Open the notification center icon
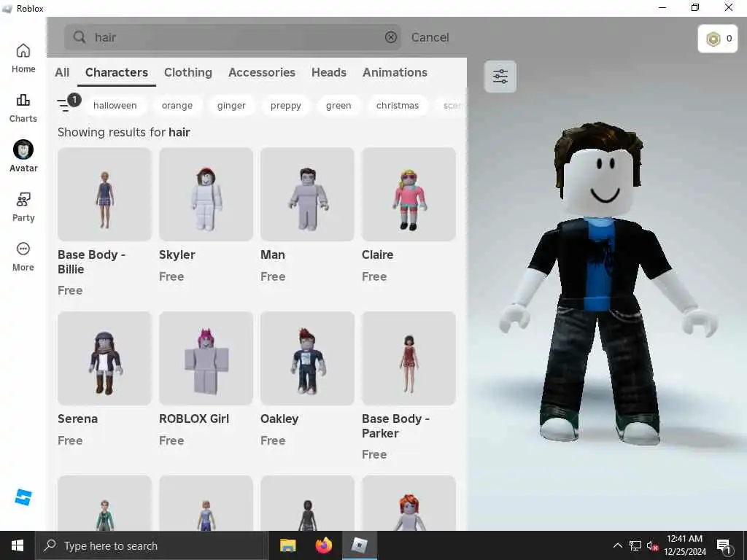This screenshot has height=560, width=747. click(x=724, y=546)
